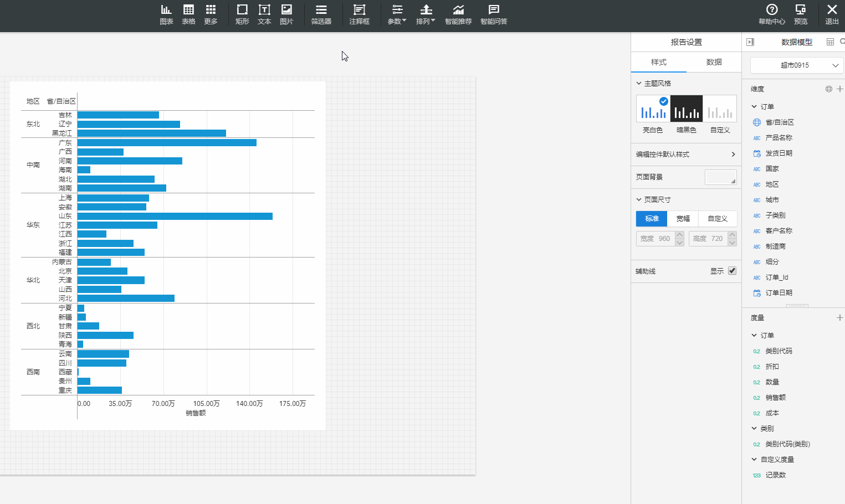Open the 参数 dropdown menu
This screenshot has width=845, height=504.
tap(397, 14)
